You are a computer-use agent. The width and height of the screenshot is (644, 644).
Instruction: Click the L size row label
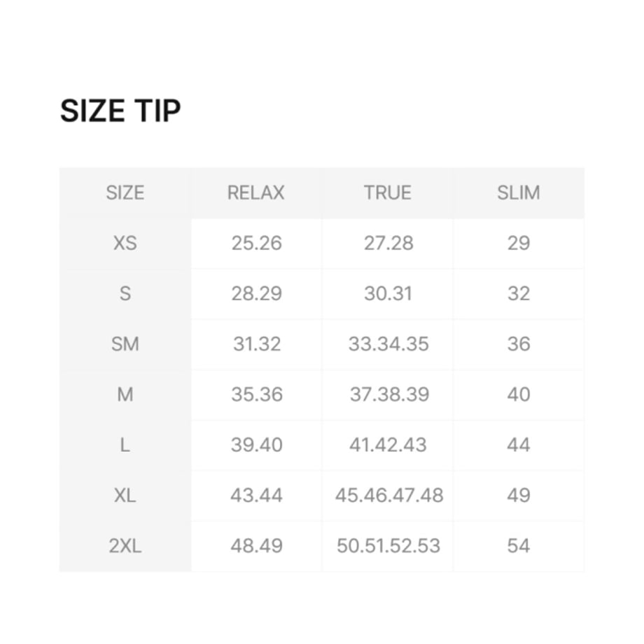click(x=125, y=444)
